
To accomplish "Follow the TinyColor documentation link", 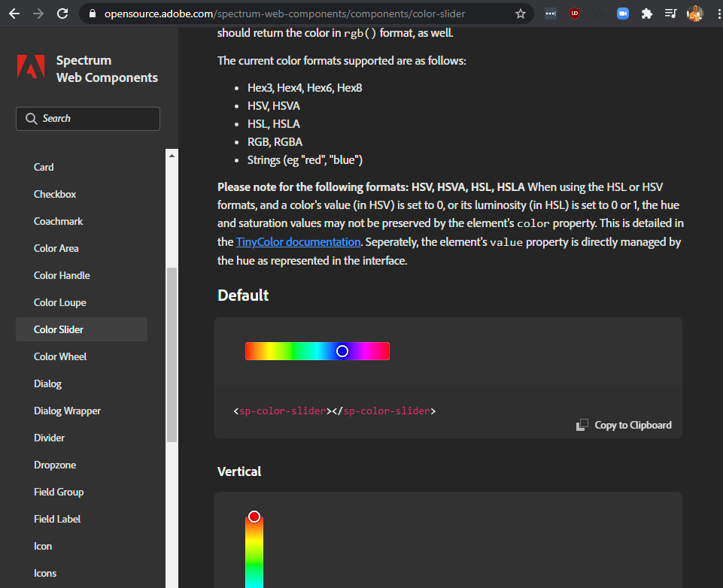I will pos(299,242).
